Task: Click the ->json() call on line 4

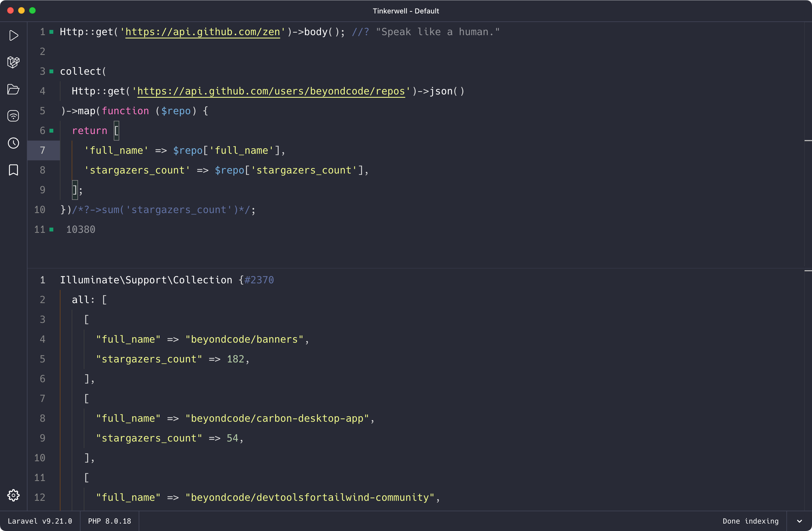Action: click(441, 91)
